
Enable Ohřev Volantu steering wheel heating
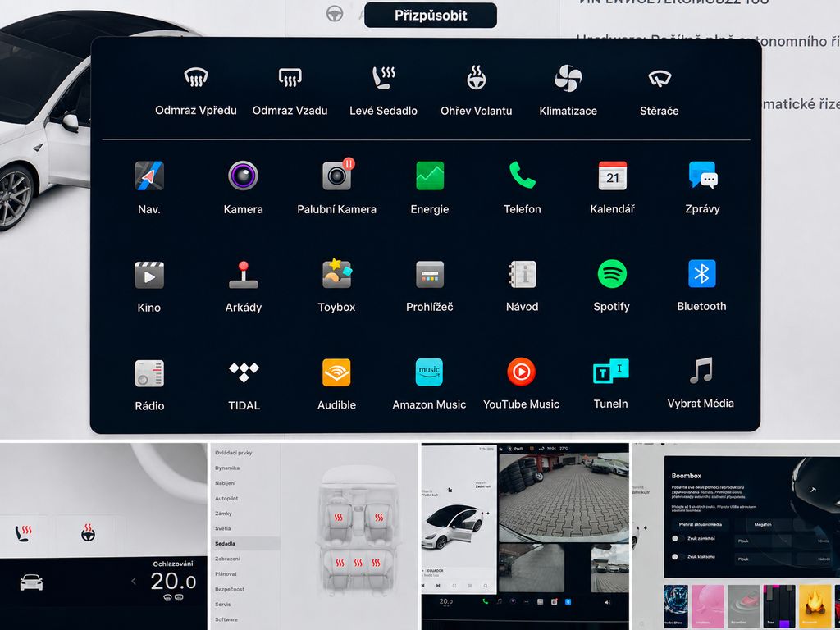click(477, 92)
